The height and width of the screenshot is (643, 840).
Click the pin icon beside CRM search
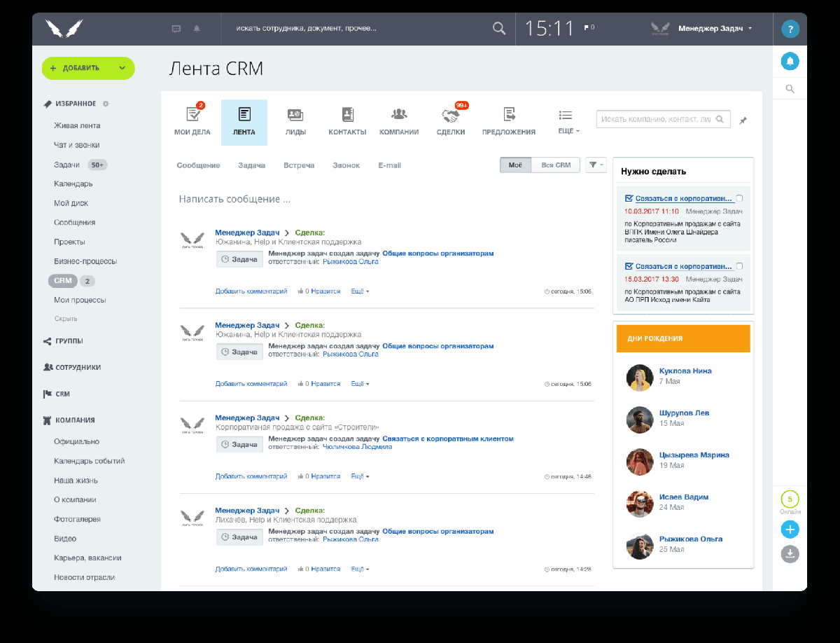(743, 120)
